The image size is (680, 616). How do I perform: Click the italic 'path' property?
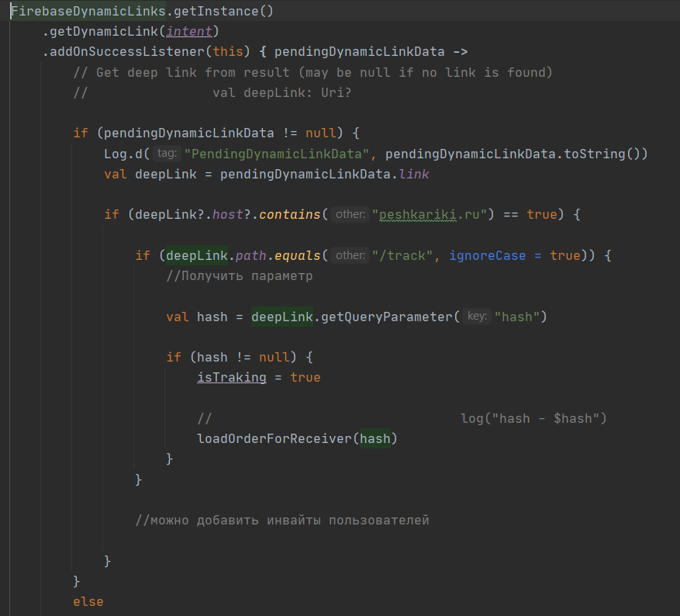251,255
